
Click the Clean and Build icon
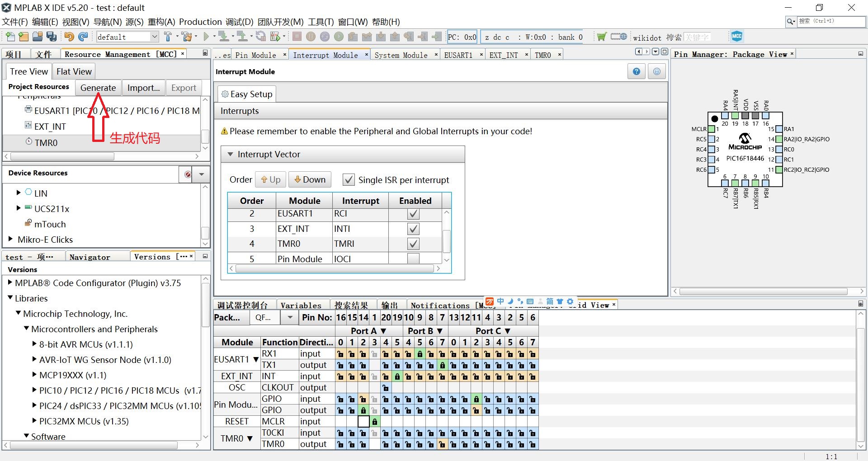click(x=187, y=37)
